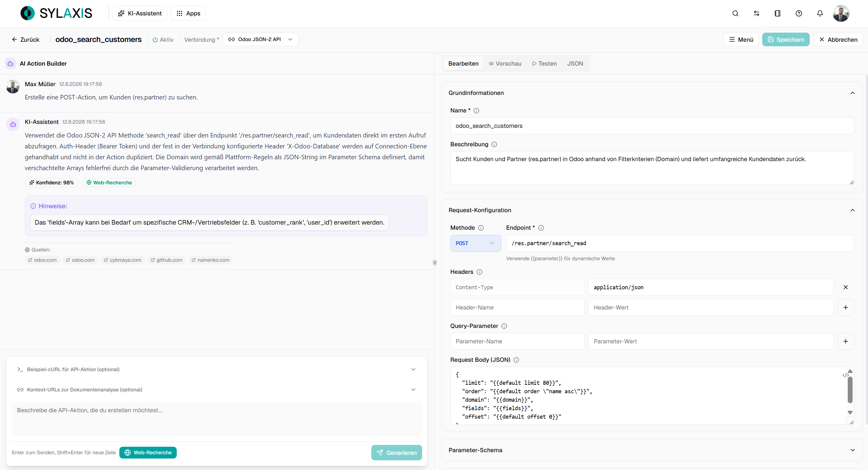This screenshot has height=470, width=868.
Task: Click the Content-Type header name field
Action: [x=517, y=287]
